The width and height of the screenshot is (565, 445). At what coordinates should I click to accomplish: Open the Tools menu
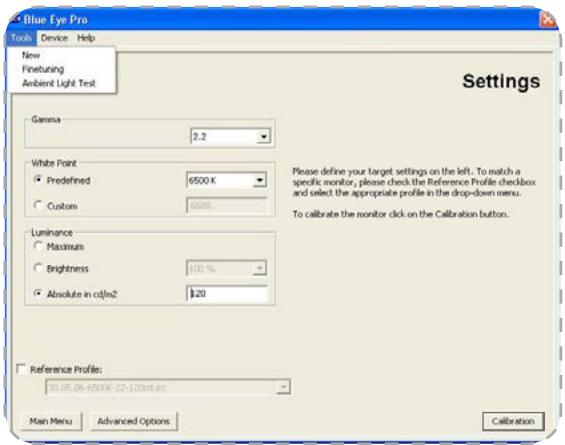tap(21, 38)
